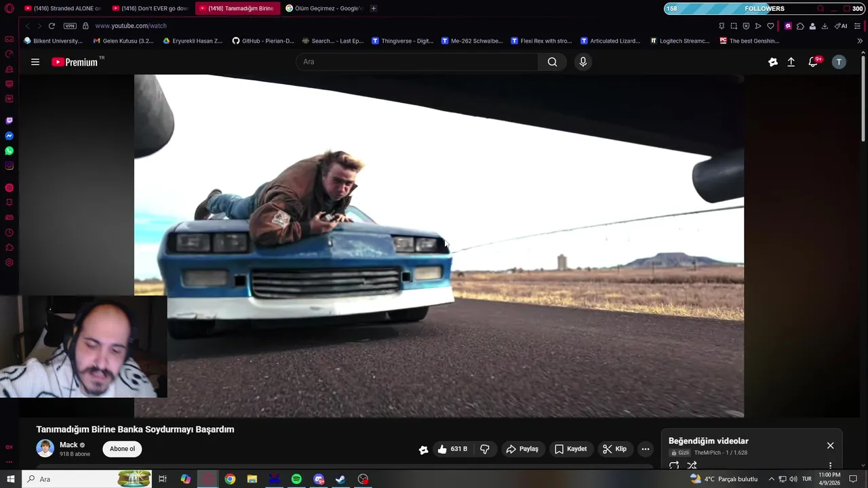Switch to Ölüm Geçirmez Google tab

[324, 8]
